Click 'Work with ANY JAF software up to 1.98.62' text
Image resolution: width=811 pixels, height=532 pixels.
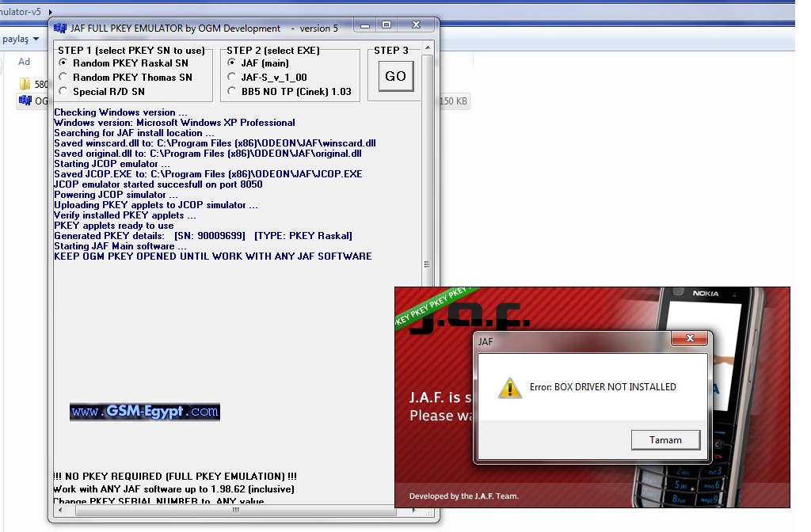coord(173,489)
